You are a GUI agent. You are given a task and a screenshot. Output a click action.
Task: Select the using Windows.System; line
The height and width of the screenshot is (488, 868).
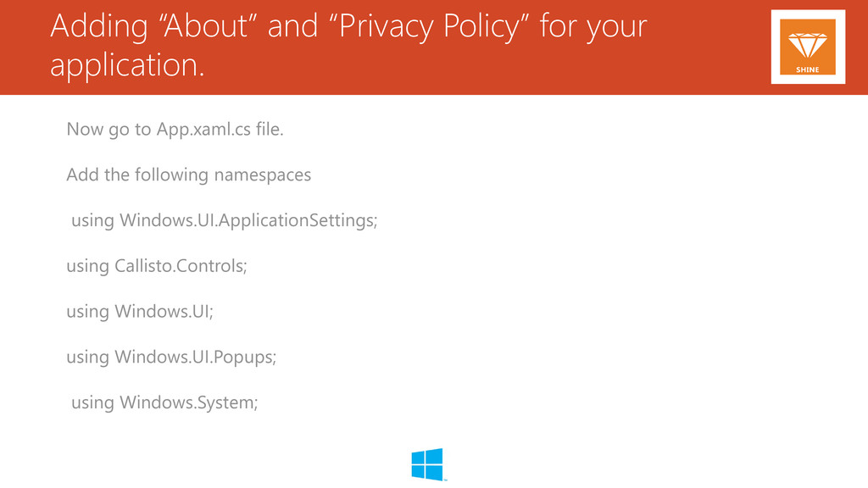click(164, 402)
